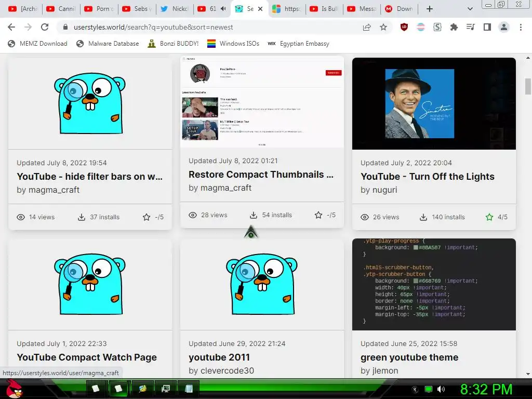
Task: Click gopher thumbnail of hide filter bars card
Action: [x=90, y=103]
